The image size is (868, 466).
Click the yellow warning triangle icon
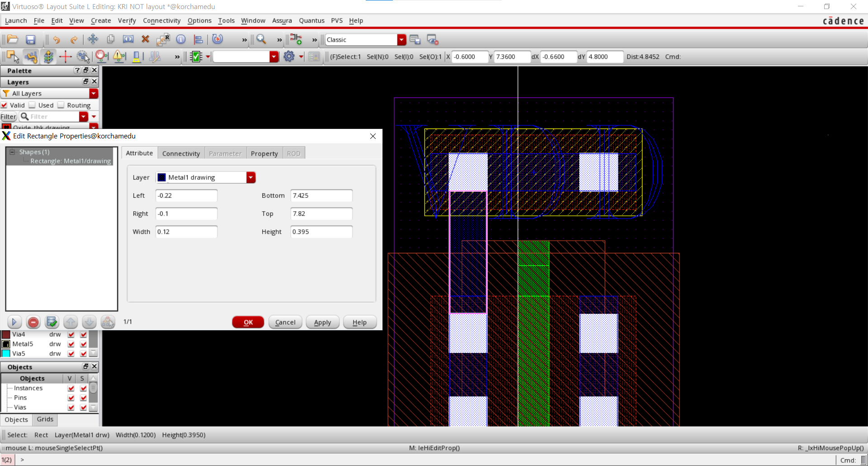click(x=119, y=57)
